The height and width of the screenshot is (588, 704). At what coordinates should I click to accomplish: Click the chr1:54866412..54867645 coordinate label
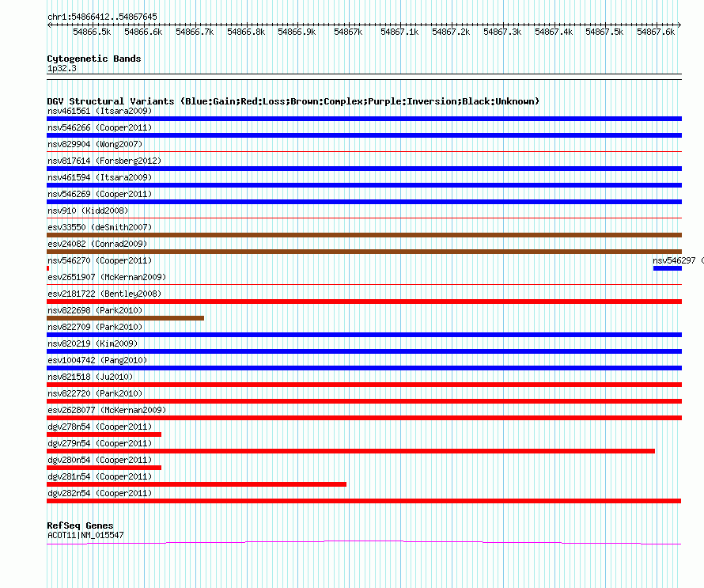click(x=102, y=17)
